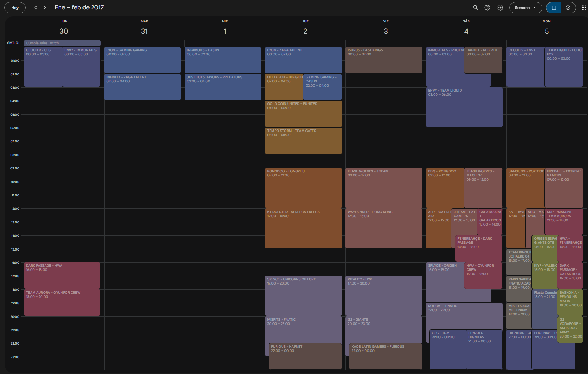Open DARK PASSAGE - HWA event on Monday

pos(62,276)
